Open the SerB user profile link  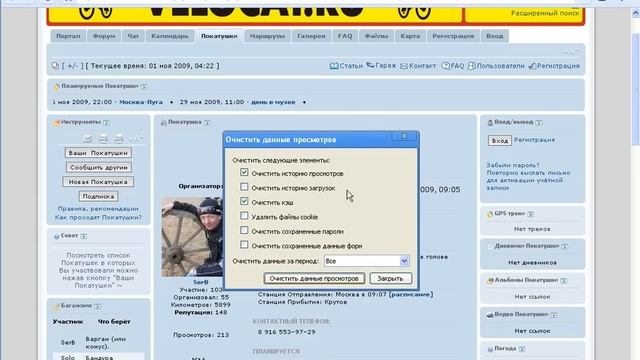[x=200, y=282]
